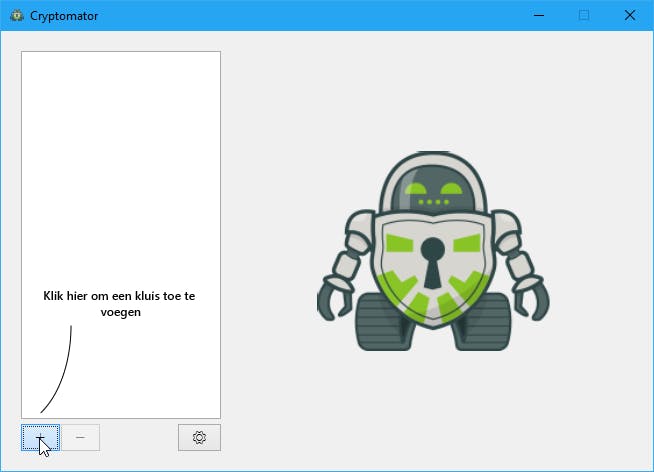This screenshot has width=654, height=472.
Task: Click the "Cryptomator" title text
Action: (x=64, y=16)
